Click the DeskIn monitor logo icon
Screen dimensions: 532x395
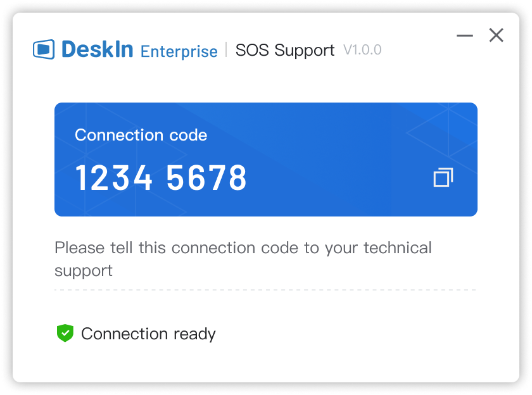[x=44, y=49]
